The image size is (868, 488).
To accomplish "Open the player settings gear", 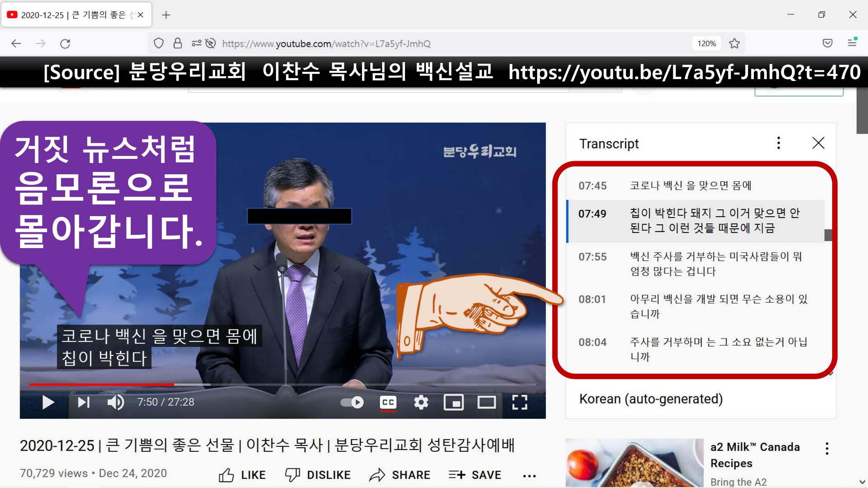I will point(421,402).
